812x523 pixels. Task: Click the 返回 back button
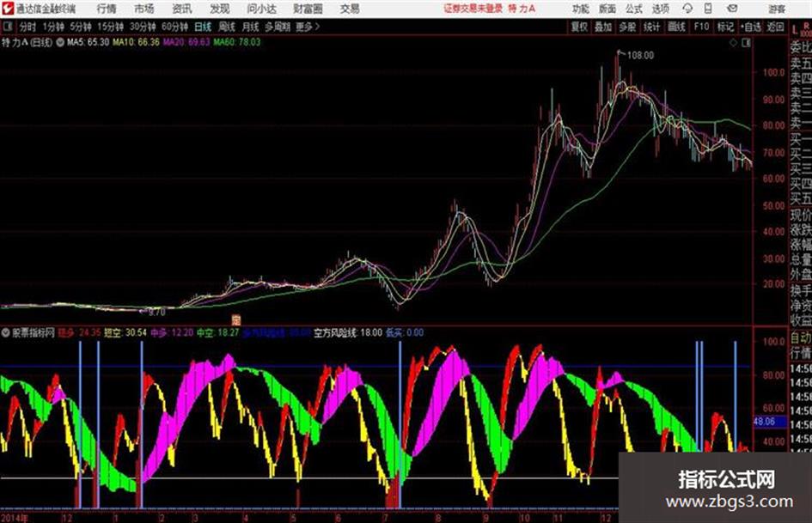775,27
